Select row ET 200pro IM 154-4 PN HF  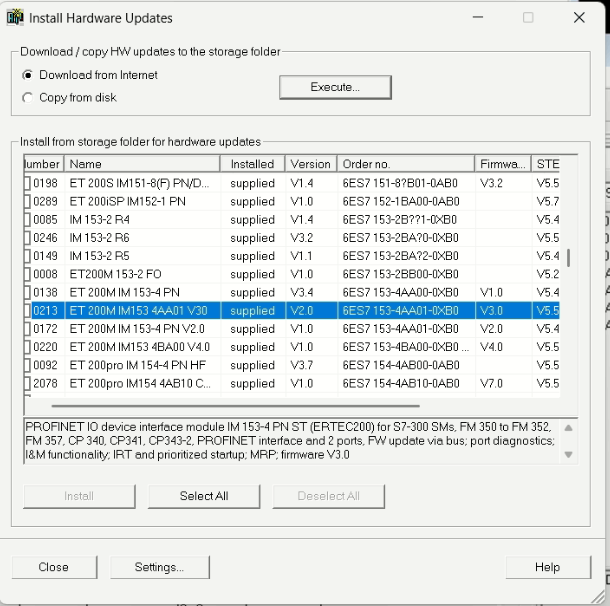coord(292,365)
